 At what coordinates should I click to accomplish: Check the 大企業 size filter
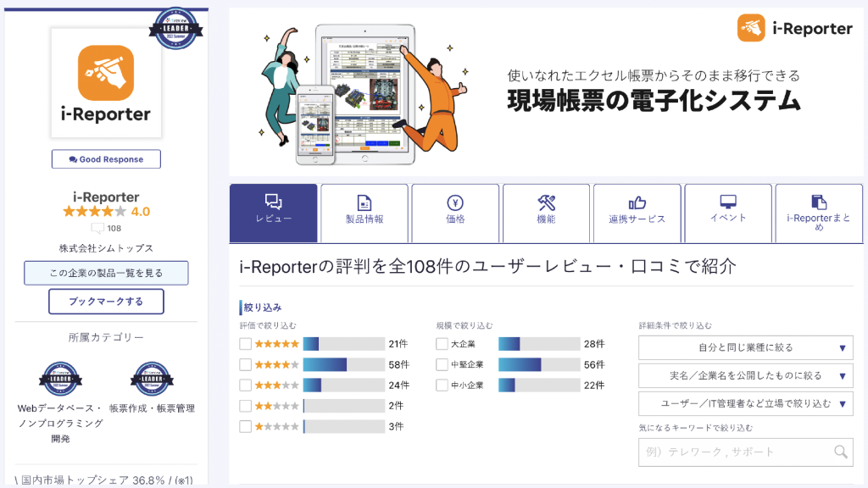[x=442, y=344]
